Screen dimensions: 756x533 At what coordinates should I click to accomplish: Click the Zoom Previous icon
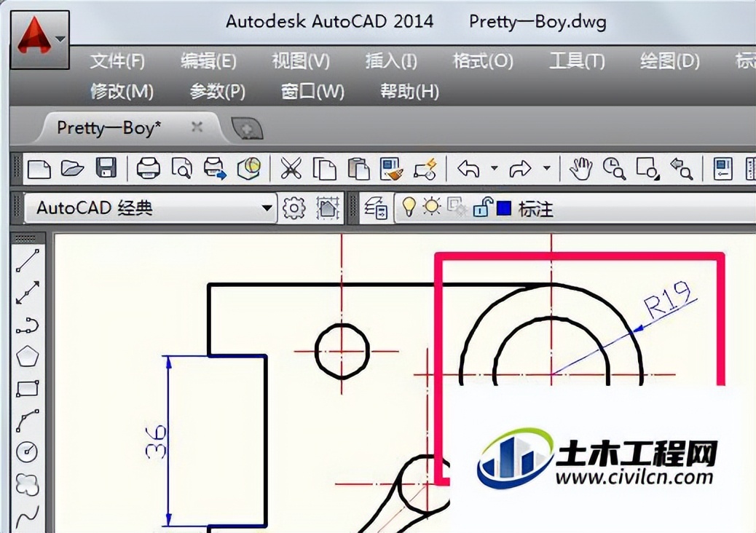click(x=682, y=169)
